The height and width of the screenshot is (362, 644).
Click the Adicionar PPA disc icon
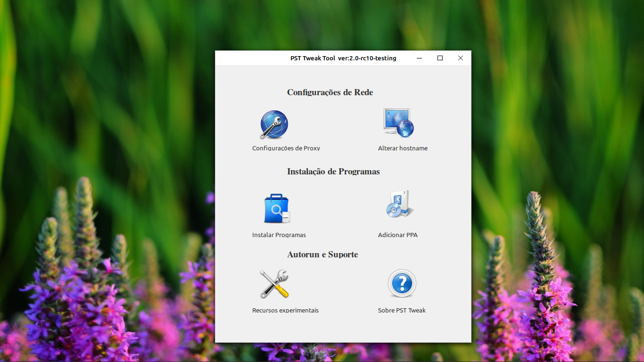(399, 204)
